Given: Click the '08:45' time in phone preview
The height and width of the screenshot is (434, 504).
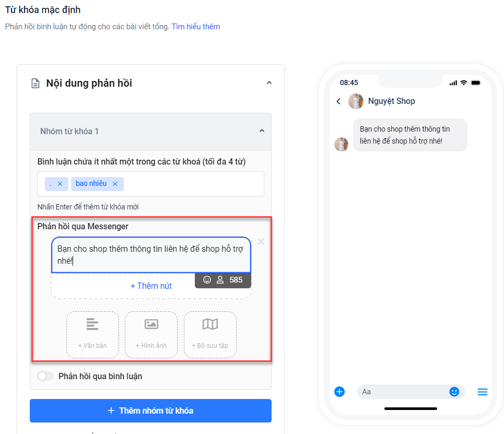Looking at the screenshot, I should (x=349, y=83).
